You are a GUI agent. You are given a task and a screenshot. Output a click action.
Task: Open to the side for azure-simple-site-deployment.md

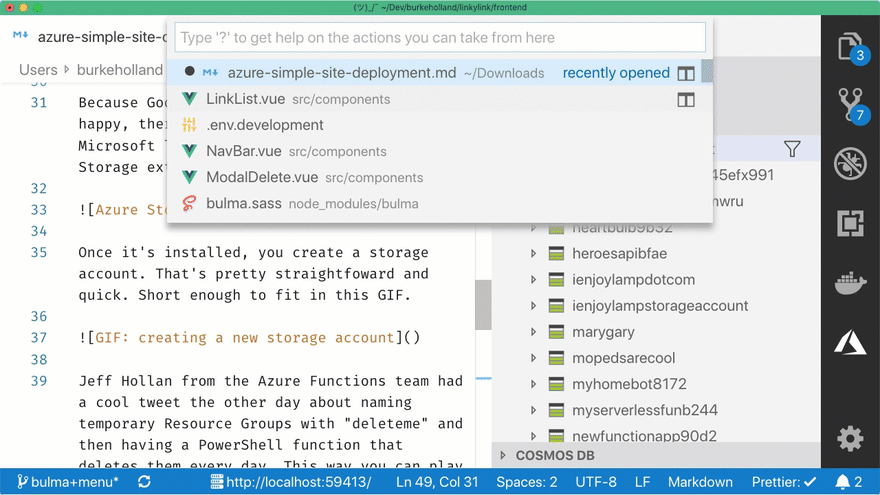click(686, 74)
